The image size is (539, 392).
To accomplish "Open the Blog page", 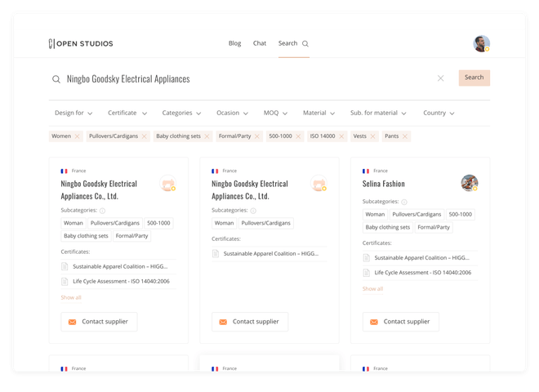I will [234, 43].
